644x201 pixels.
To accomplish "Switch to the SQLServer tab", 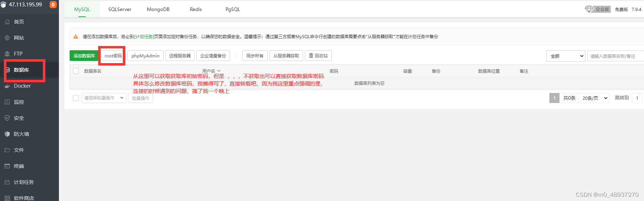I will [120, 9].
